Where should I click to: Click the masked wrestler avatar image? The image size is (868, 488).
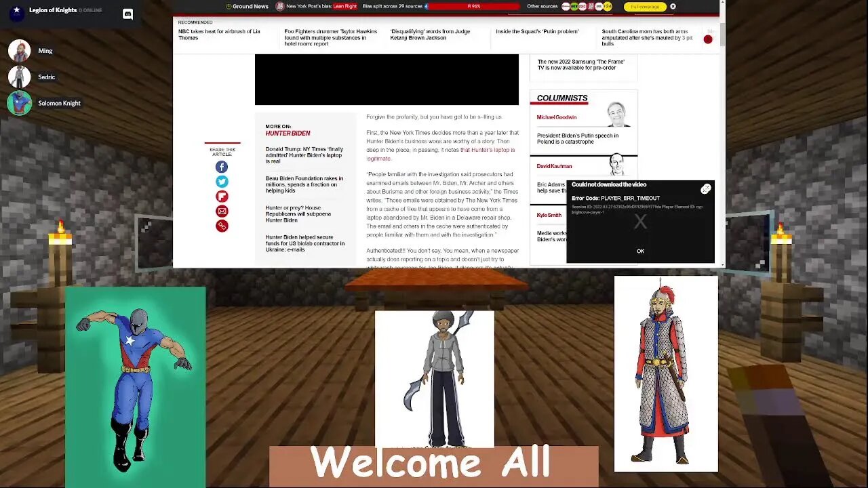(x=136, y=387)
